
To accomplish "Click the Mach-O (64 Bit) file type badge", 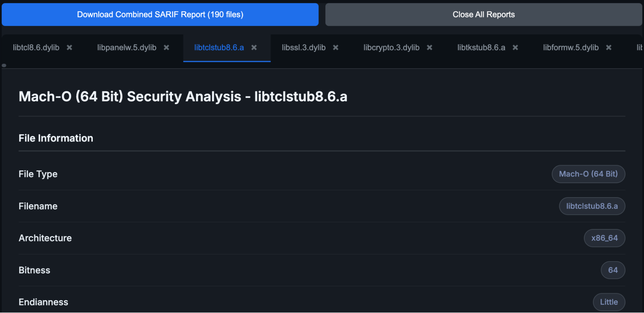I will (588, 174).
